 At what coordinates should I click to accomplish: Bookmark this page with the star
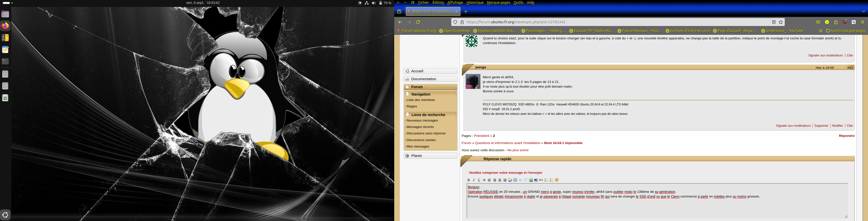click(x=781, y=22)
